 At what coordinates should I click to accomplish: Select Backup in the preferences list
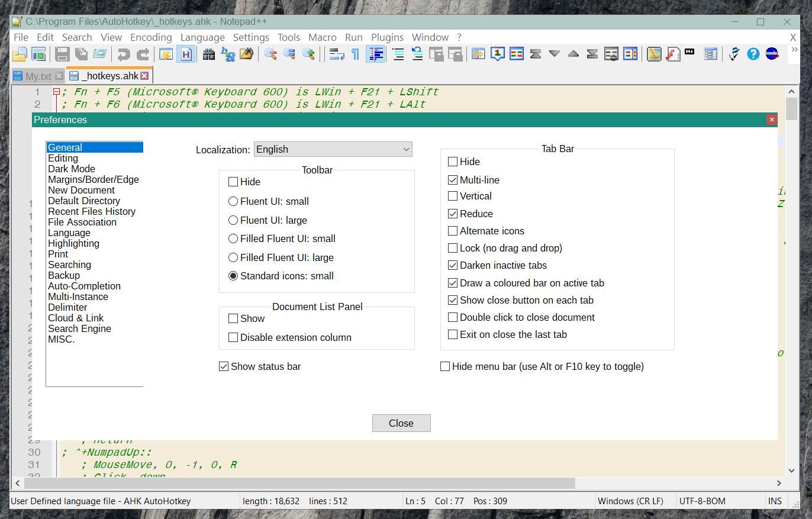64,275
